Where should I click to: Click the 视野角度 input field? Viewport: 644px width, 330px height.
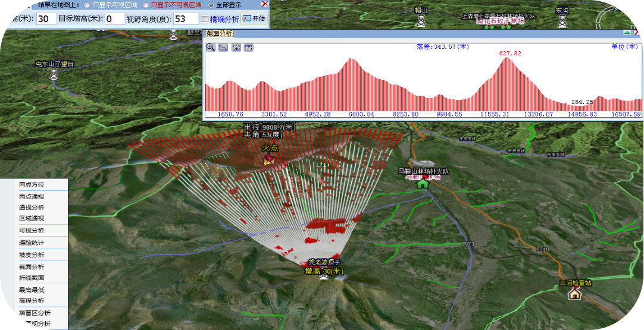186,19
